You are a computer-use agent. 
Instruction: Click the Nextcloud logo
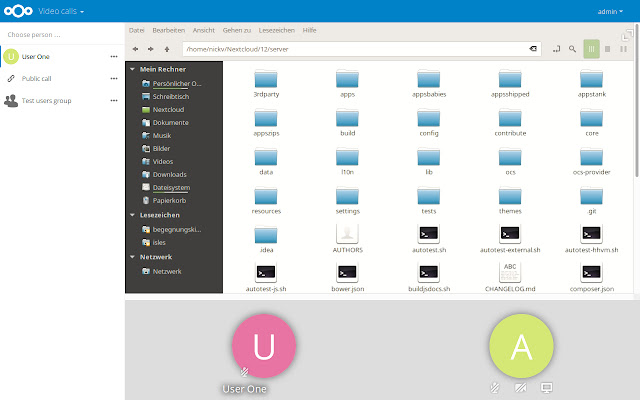[x=17, y=11]
